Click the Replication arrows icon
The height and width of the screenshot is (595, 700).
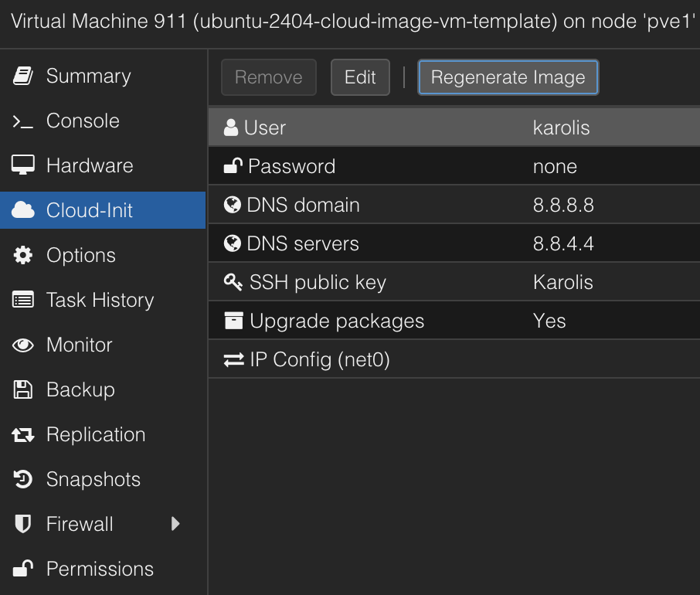[23, 435]
